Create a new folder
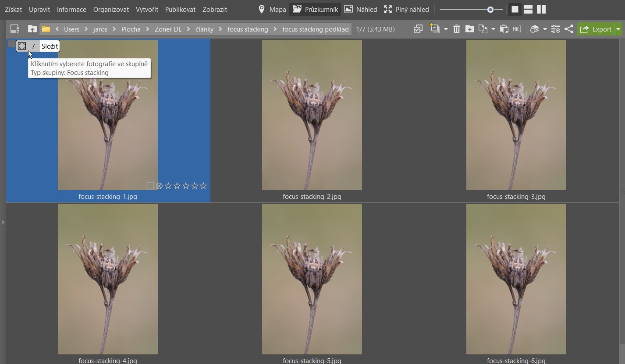The height and width of the screenshot is (364, 625). (469, 29)
